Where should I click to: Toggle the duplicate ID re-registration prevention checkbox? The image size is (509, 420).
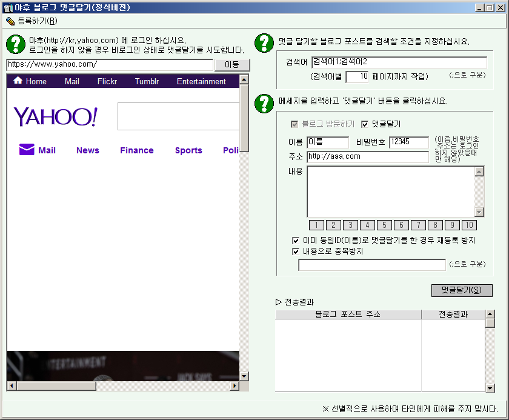point(296,240)
